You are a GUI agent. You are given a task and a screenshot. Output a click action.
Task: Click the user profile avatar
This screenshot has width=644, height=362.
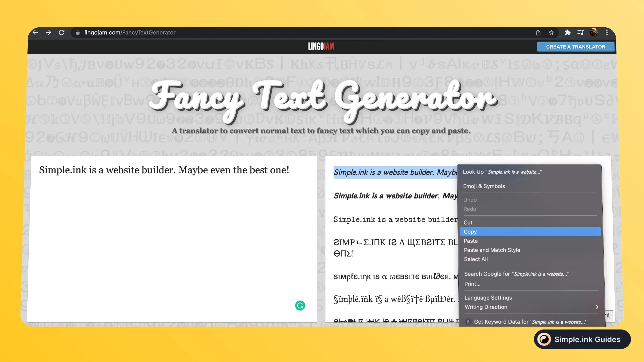(x=594, y=32)
